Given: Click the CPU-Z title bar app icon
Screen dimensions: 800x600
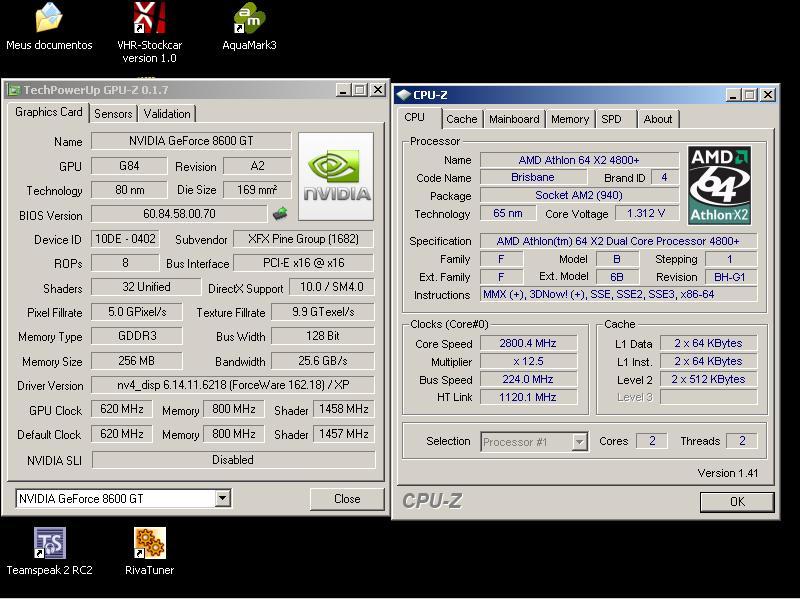Looking at the screenshot, I should pos(404,95).
